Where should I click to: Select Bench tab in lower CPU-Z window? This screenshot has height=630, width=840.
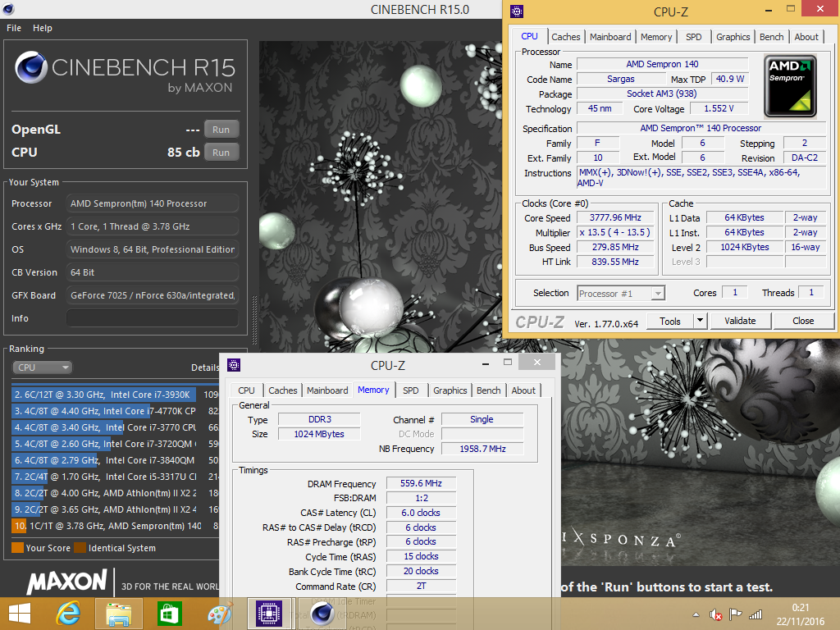coord(489,390)
